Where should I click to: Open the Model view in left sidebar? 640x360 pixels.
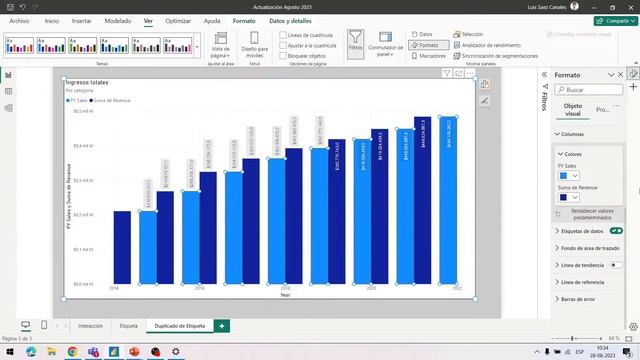coord(8,108)
